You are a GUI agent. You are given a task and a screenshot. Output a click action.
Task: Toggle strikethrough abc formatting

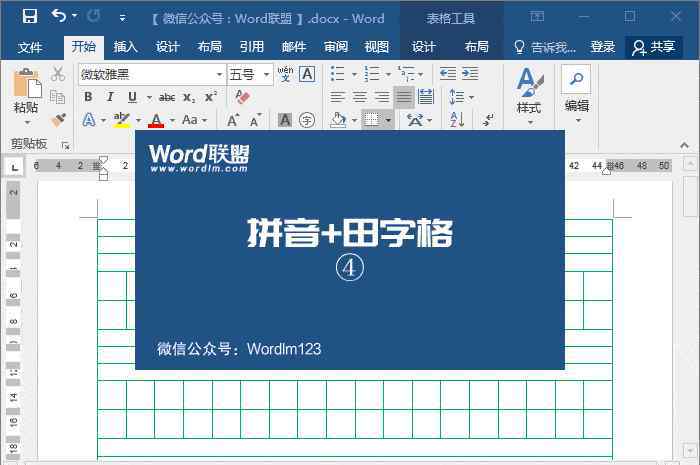pos(167,97)
